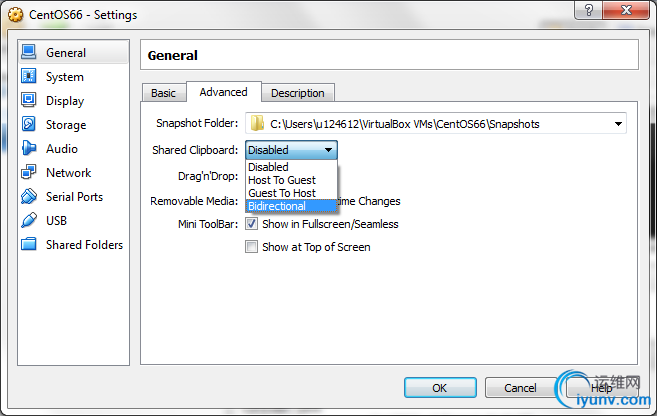Click the question mark help button in title bar
This screenshot has width=657, height=416.
click(x=588, y=10)
